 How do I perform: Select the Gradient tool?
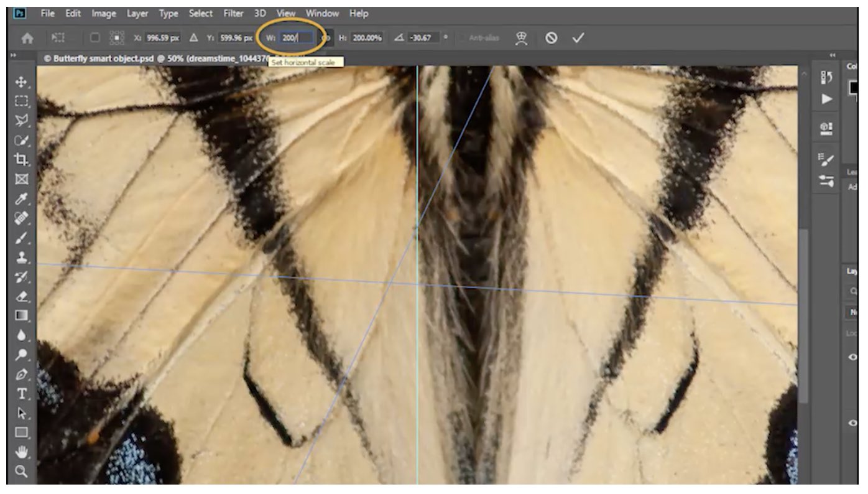[x=22, y=315]
